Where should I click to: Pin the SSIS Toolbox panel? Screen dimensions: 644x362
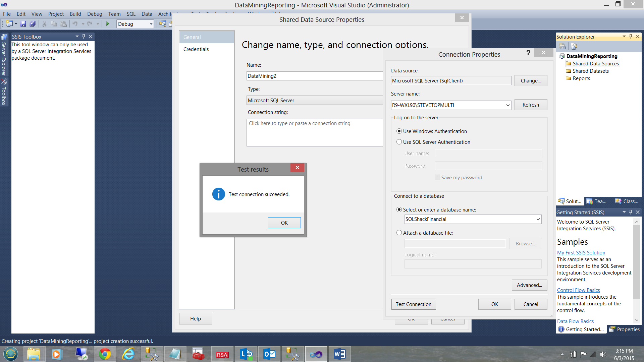(x=84, y=37)
